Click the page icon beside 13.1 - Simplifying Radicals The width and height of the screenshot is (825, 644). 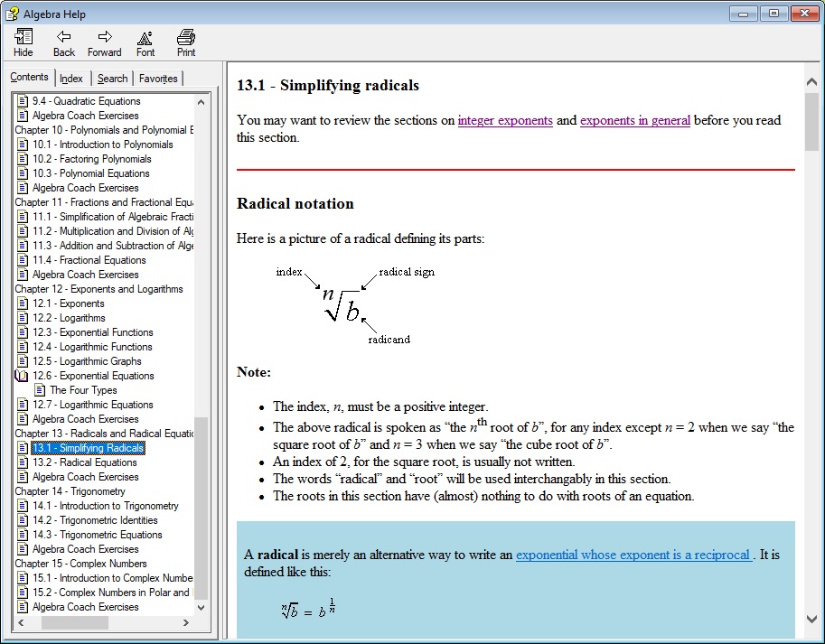[x=23, y=447]
